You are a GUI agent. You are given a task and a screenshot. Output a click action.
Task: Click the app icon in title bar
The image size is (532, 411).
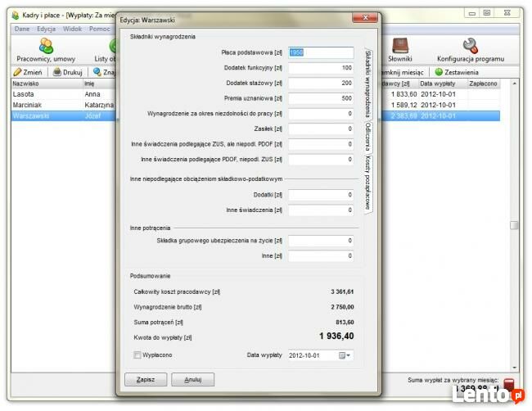coord(16,16)
